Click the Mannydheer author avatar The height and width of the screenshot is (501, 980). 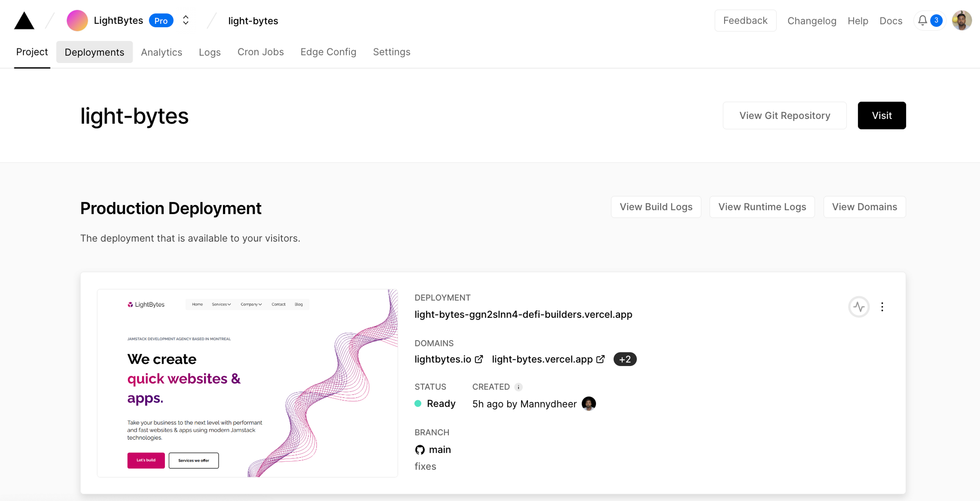tap(589, 403)
